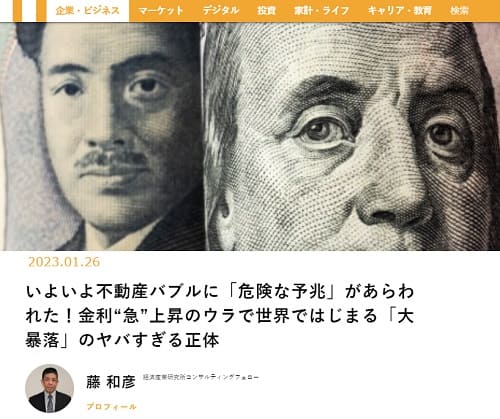500x419 pixels.
Task: Open the 企業・ビジネス tab
Action: 87,11
